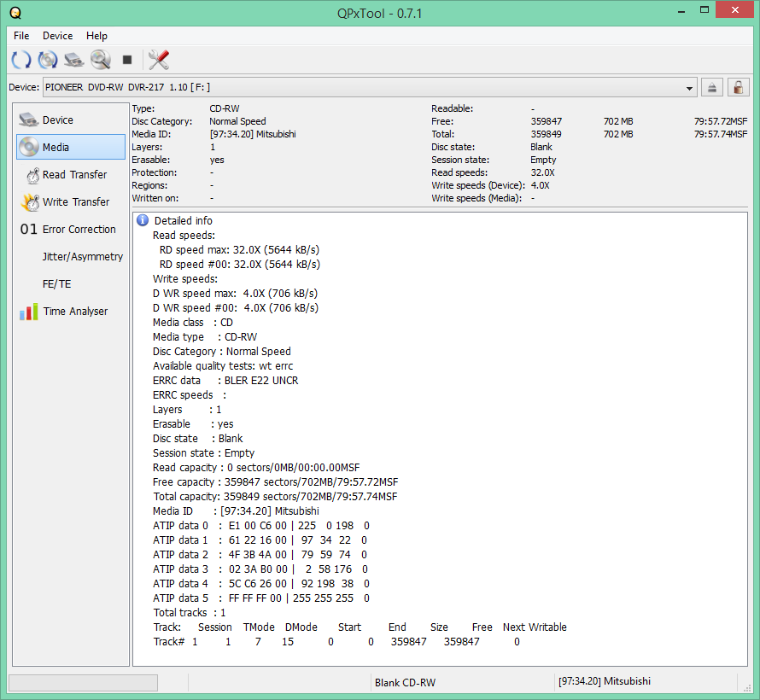Click 'Read capacity : 0 sectors' line
The image size is (760, 700).
256,468
